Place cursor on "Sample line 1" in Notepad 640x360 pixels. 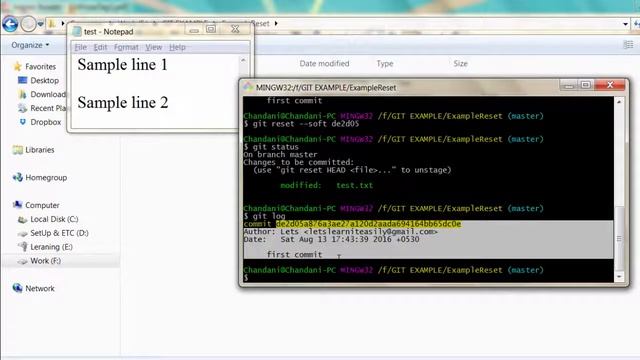click(x=122, y=64)
